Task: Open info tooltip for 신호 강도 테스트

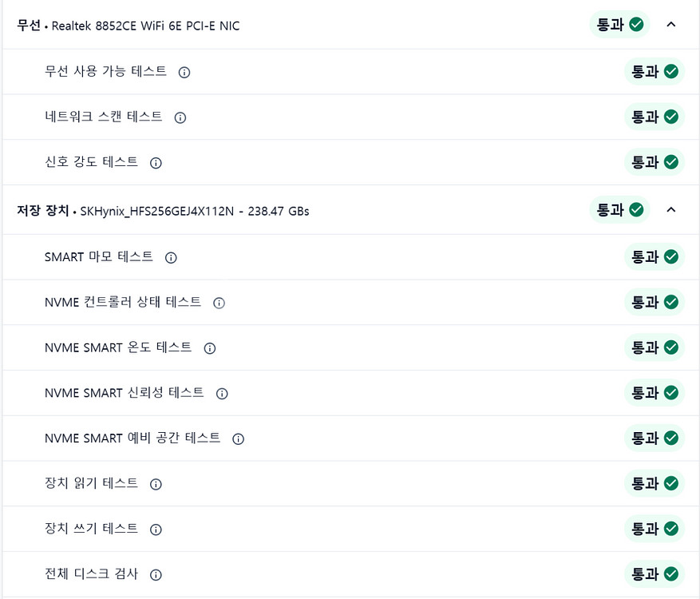Action: (156, 163)
